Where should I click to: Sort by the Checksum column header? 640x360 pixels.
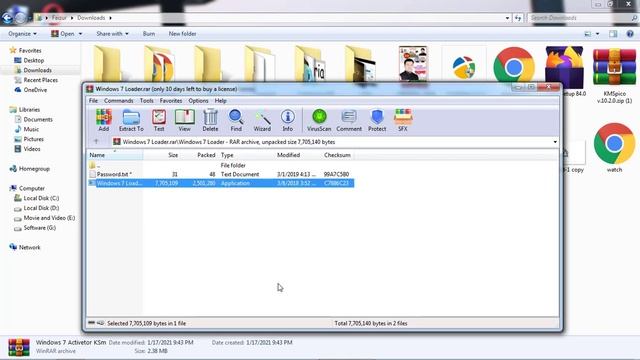click(338, 155)
